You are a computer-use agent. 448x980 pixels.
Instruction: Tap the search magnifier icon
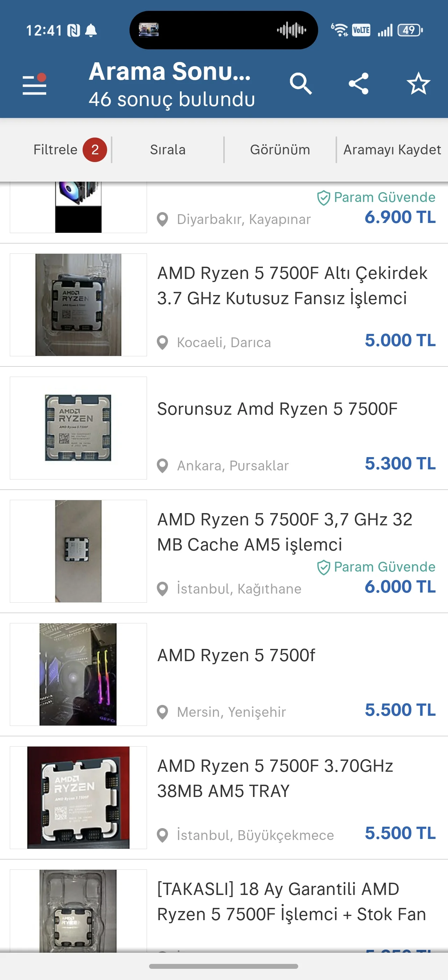click(300, 83)
